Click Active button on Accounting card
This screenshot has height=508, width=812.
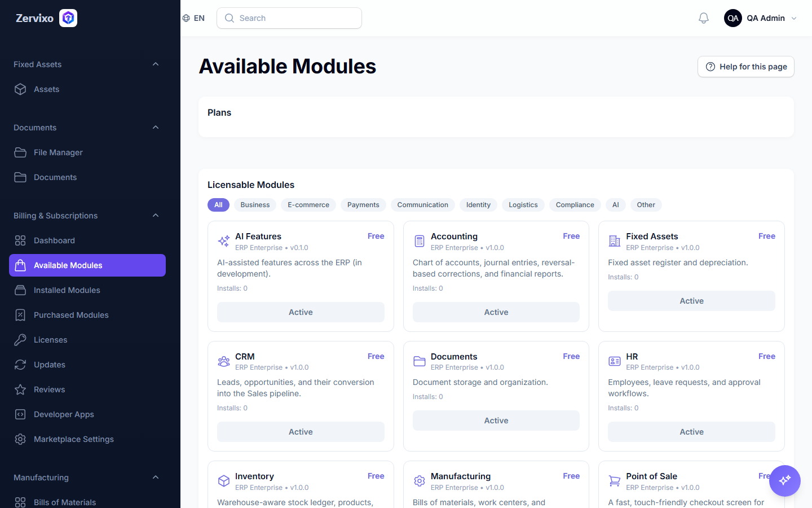pyautogui.click(x=496, y=312)
